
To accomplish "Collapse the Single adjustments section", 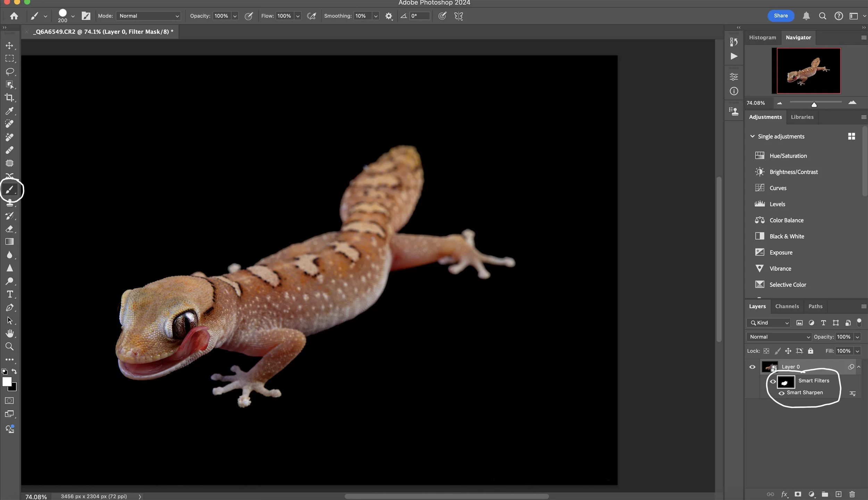I will click(x=752, y=136).
